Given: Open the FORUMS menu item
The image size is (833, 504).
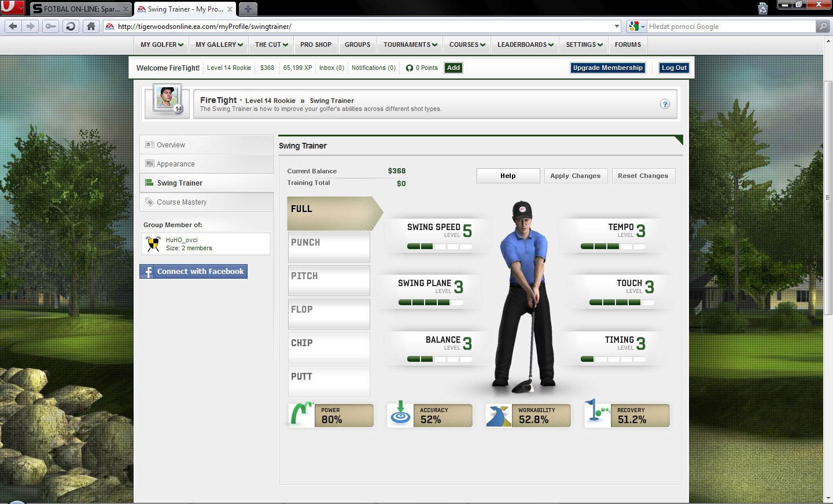Looking at the screenshot, I should point(628,45).
